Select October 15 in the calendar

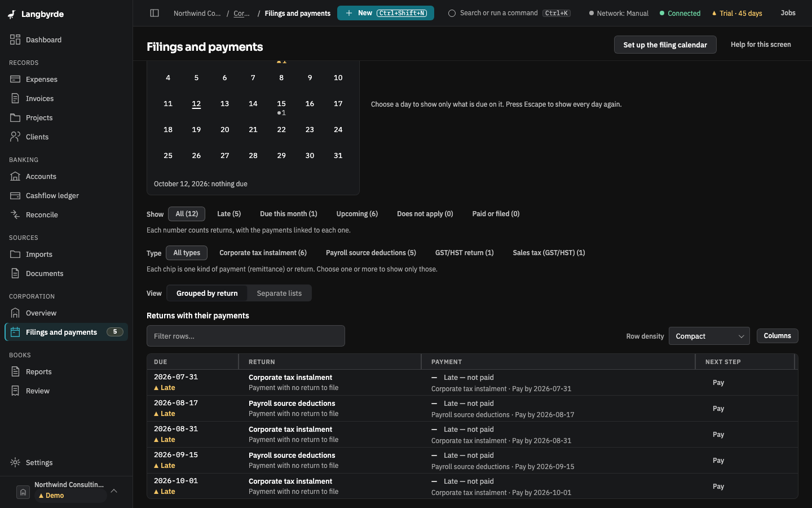(281, 106)
